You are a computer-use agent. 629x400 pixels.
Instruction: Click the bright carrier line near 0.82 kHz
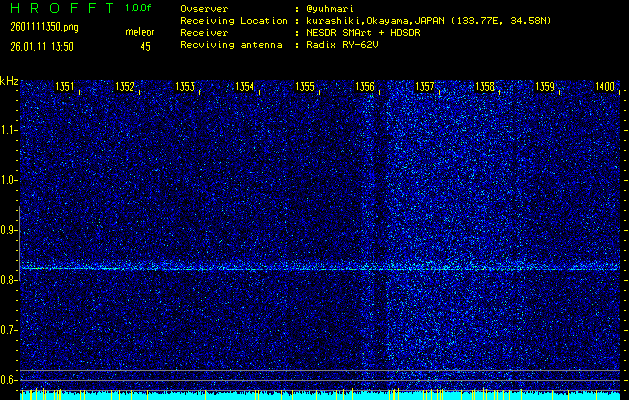click(320, 269)
